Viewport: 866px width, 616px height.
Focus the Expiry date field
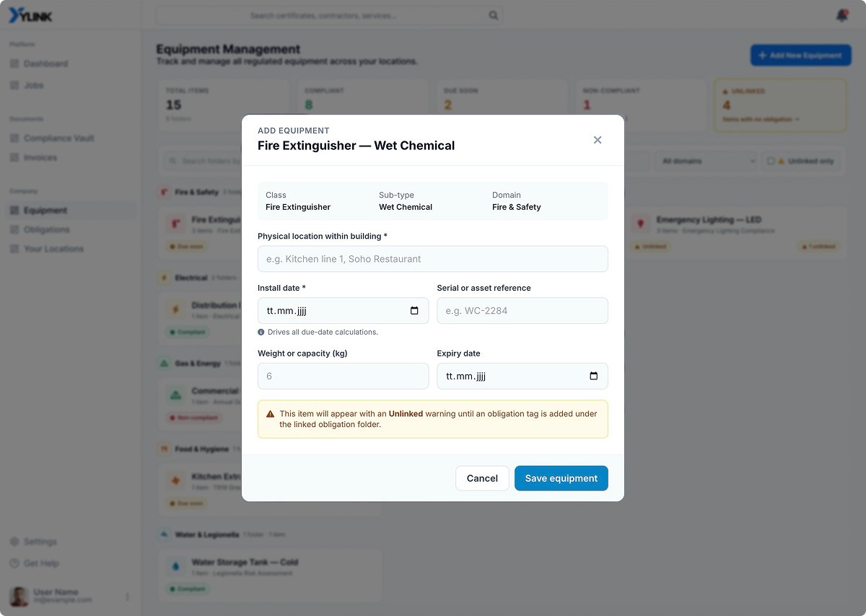[x=522, y=376]
